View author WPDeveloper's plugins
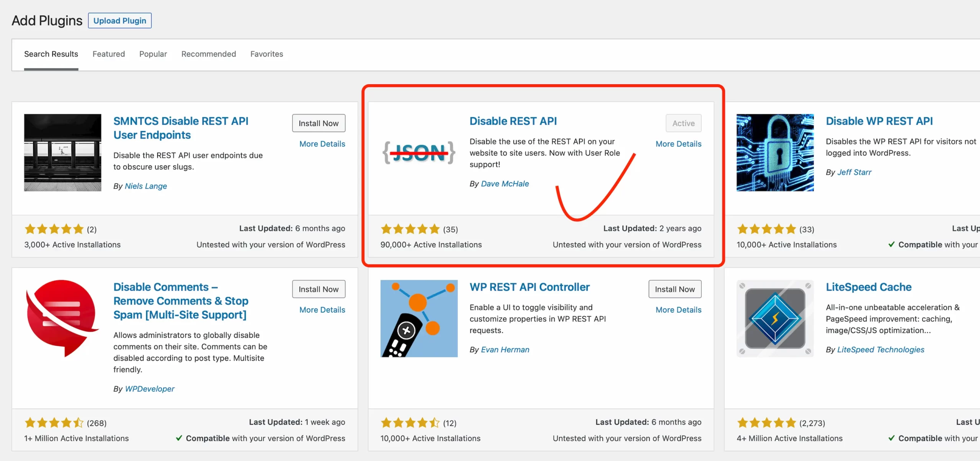This screenshot has height=461, width=980. [150, 389]
